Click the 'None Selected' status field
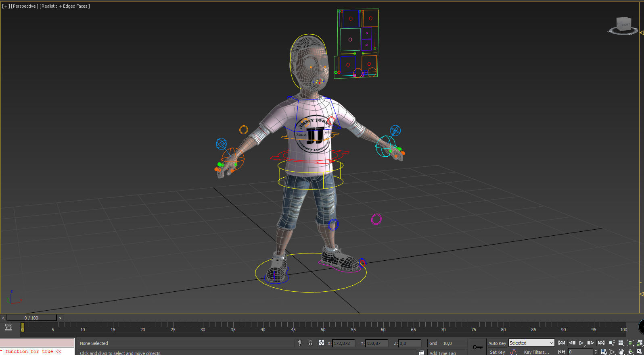This screenshot has width=644, height=355. tap(186, 343)
